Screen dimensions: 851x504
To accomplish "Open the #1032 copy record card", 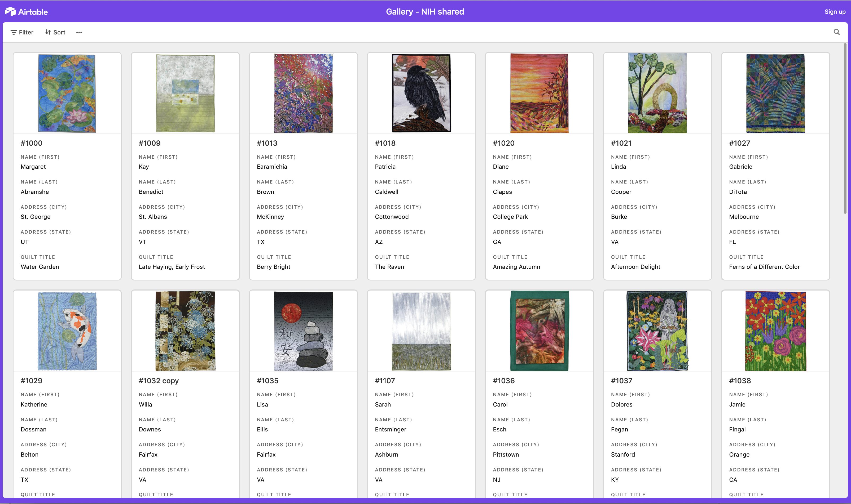I will click(159, 381).
